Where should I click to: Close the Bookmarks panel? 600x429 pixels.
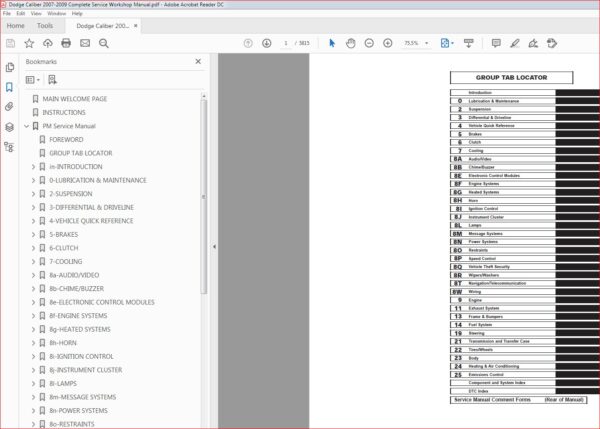pos(198,61)
